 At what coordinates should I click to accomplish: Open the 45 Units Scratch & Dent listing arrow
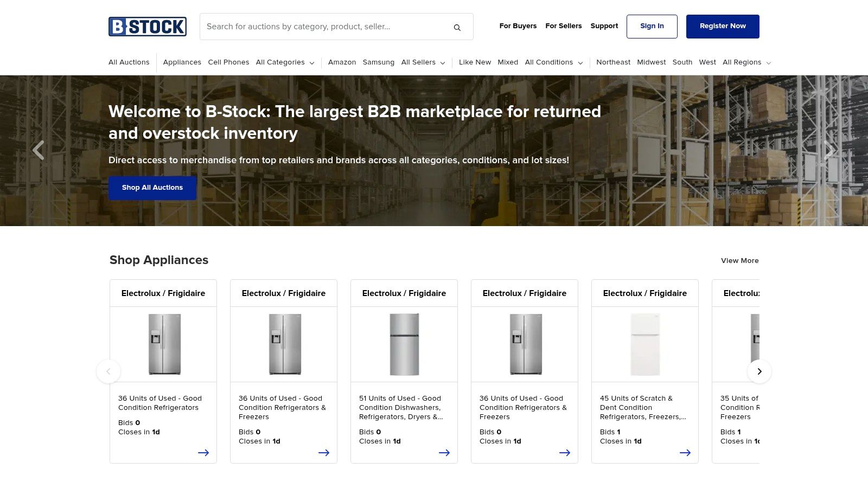tap(685, 453)
